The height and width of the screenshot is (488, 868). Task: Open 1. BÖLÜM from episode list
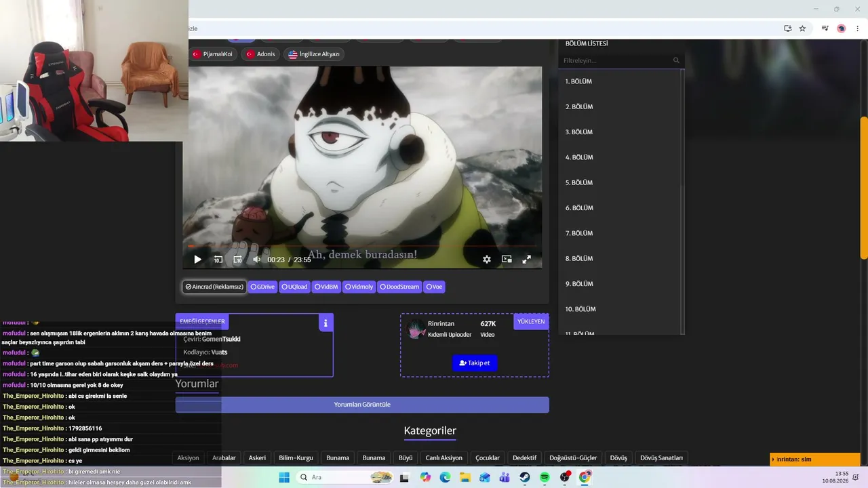pos(620,81)
